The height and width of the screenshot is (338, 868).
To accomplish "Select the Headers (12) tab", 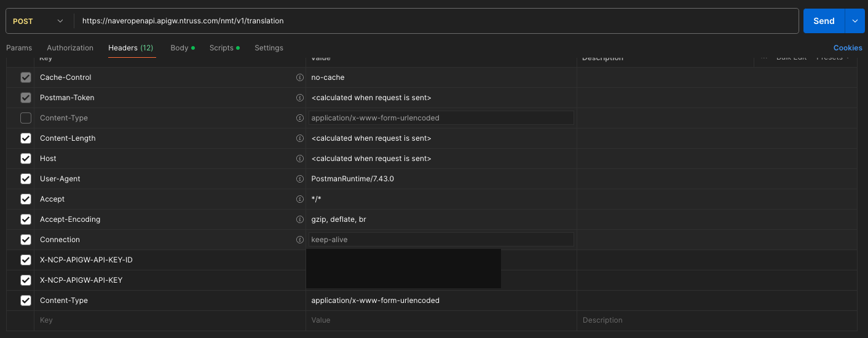I will tap(130, 48).
